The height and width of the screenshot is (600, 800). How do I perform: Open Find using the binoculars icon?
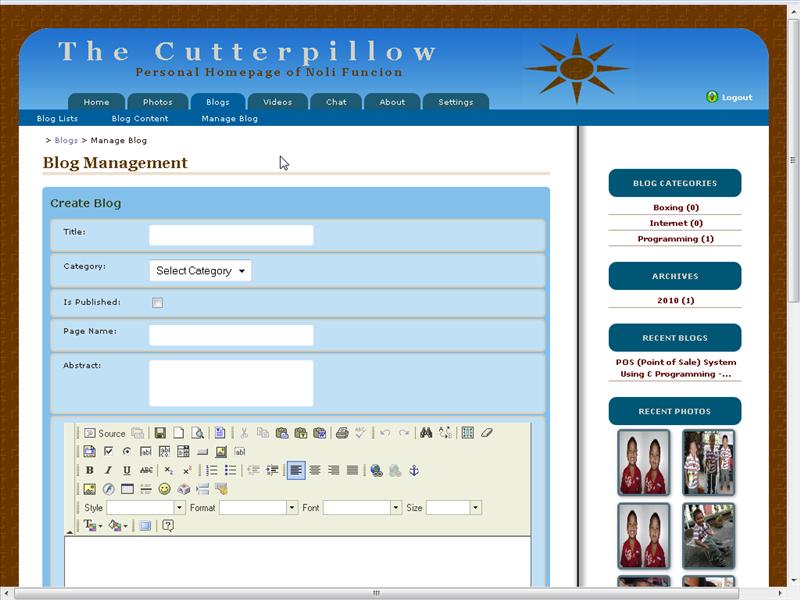coord(426,433)
